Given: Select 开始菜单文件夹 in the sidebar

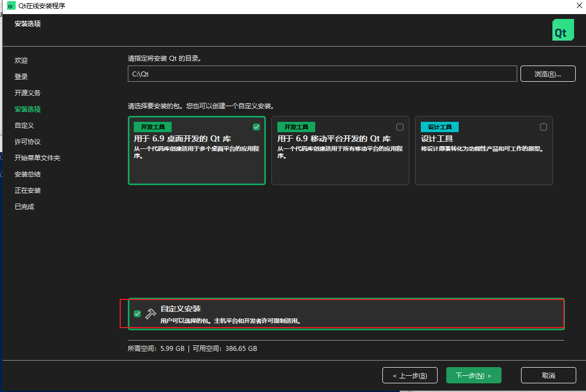Looking at the screenshot, I should pyautogui.click(x=37, y=158).
